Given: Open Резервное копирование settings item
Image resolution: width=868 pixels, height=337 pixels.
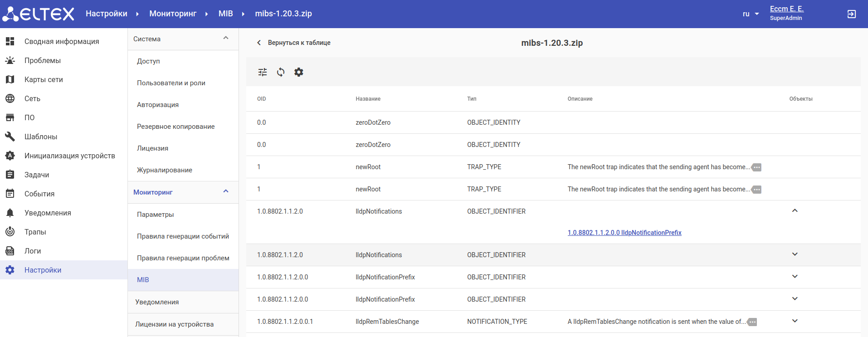Looking at the screenshot, I should 176,127.
